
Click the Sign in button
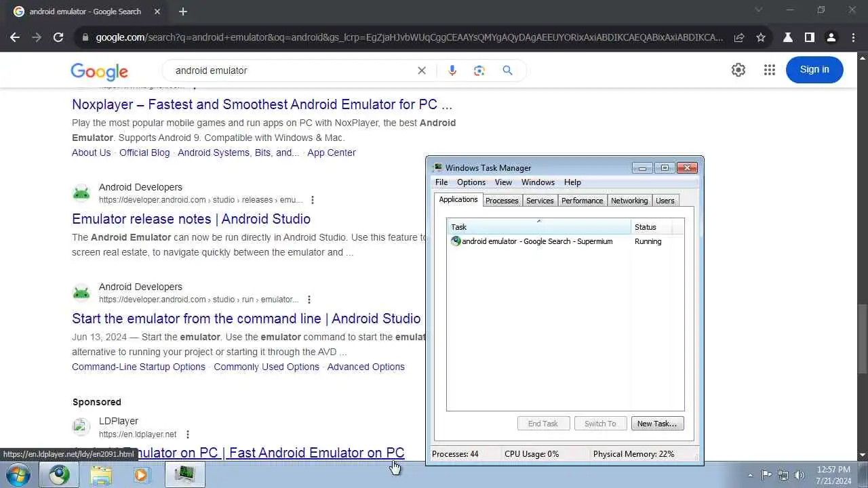[x=814, y=70]
